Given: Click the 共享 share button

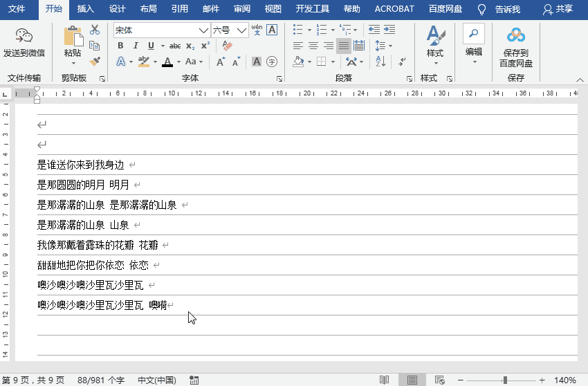Looking at the screenshot, I should pos(558,10).
